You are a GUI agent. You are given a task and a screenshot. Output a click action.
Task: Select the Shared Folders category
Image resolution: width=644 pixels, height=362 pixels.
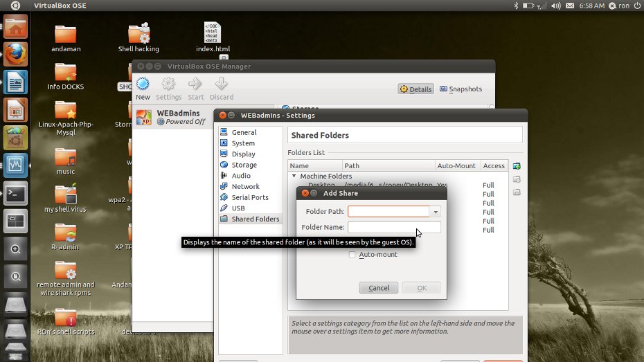(250, 219)
